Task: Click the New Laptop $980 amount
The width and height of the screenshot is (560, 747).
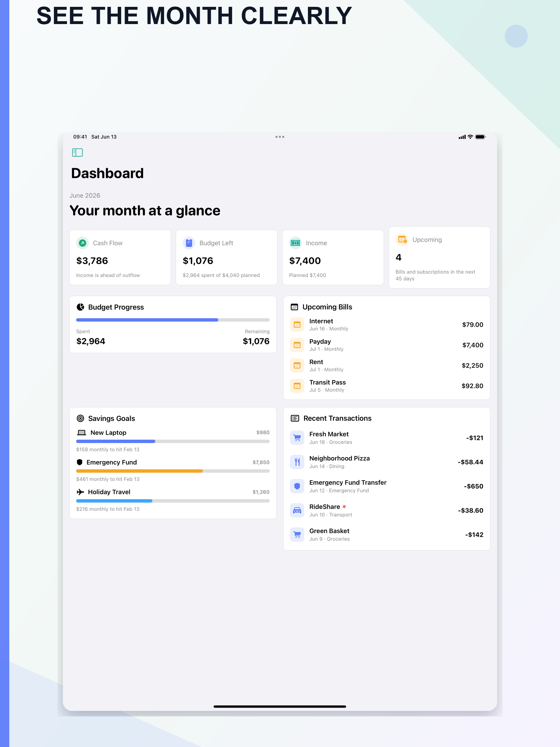Action: (263, 433)
